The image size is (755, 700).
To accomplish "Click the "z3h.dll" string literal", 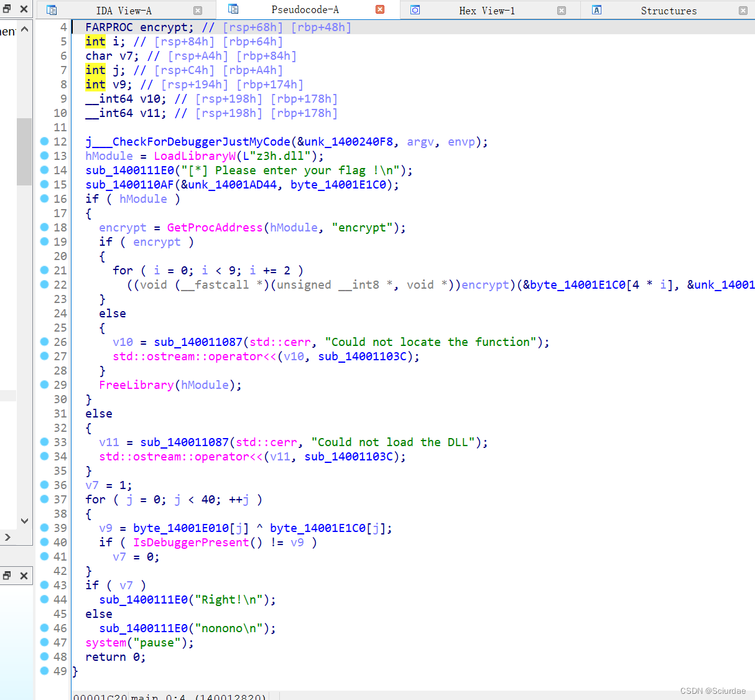I will tap(280, 156).
